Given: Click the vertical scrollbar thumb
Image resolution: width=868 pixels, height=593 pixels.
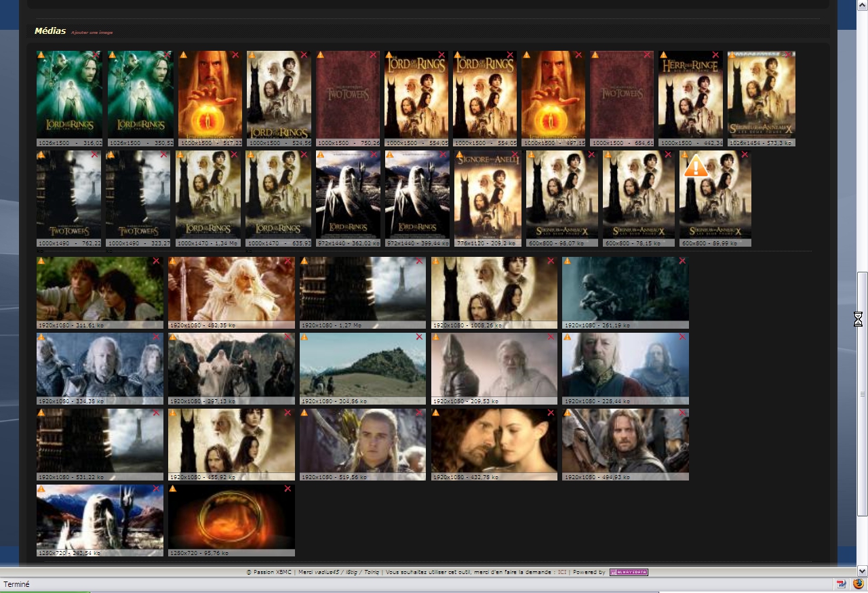Looking at the screenshot, I should click(x=862, y=394).
